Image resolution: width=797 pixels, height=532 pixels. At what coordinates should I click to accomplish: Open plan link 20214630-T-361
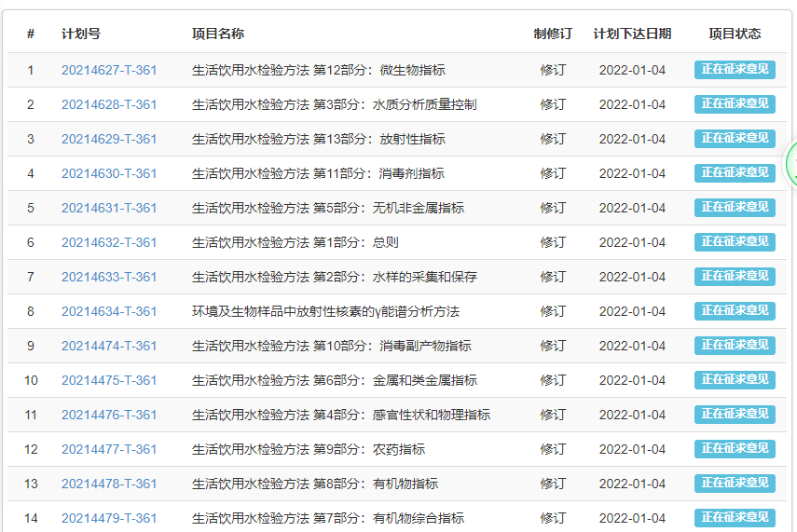(x=109, y=174)
